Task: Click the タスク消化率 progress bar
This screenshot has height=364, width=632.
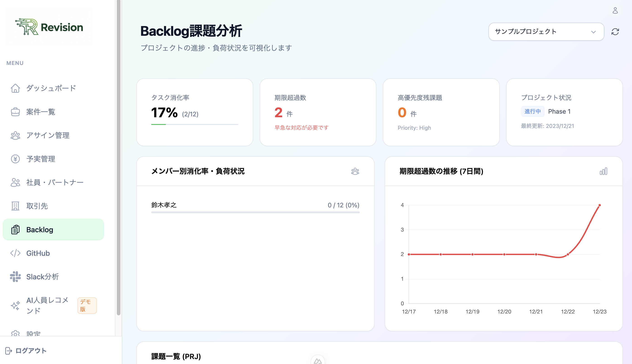Action: pos(194,124)
